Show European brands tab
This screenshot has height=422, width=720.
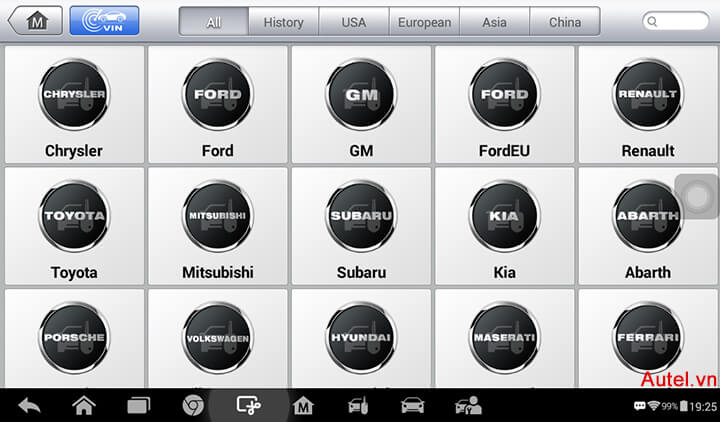tap(424, 22)
